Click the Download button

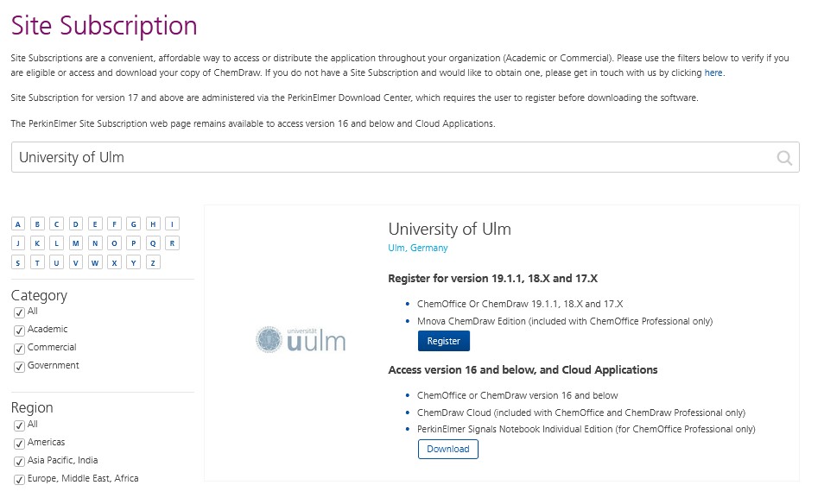click(x=447, y=449)
